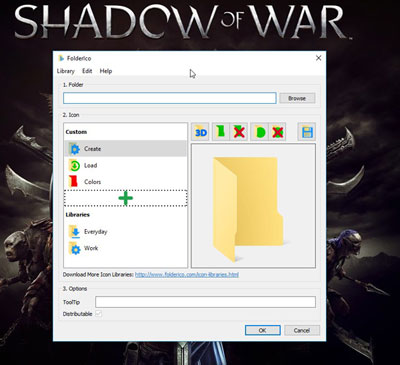Open the Colors entry in Custom list
400x365 pixels.
[125, 182]
